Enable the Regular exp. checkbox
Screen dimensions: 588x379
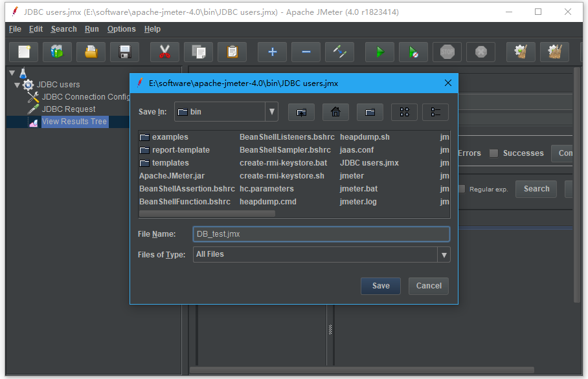(x=462, y=189)
